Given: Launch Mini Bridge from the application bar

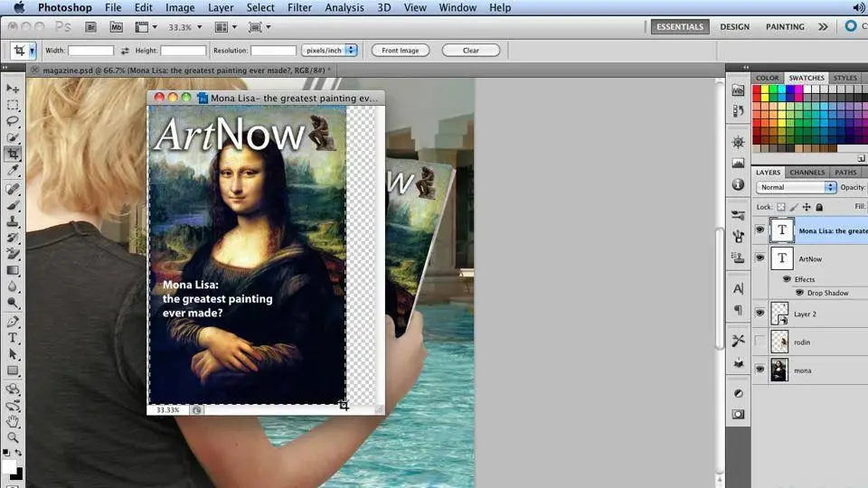Looking at the screenshot, I should coord(116,27).
